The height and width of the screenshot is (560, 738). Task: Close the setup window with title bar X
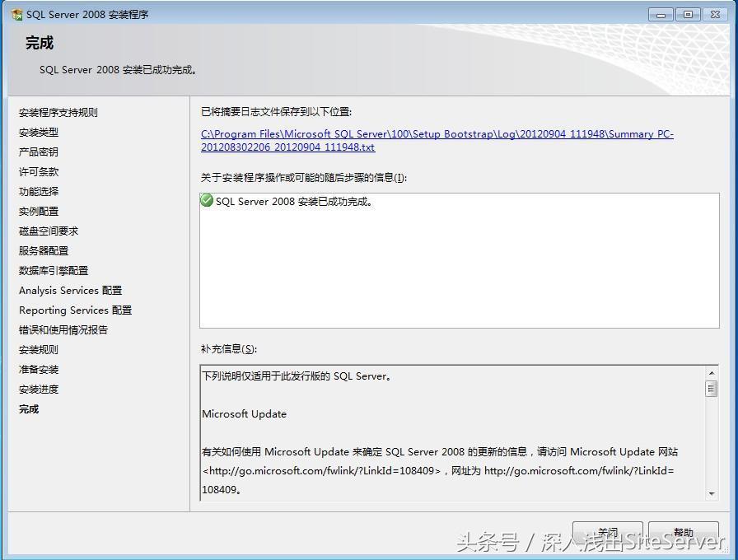pos(716,15)
